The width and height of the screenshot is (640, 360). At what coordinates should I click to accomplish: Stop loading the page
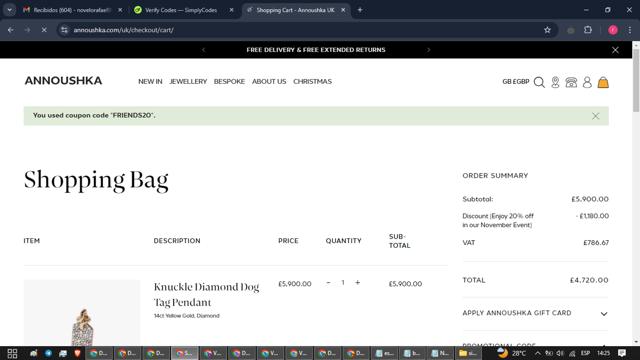(x=44, y=30)
